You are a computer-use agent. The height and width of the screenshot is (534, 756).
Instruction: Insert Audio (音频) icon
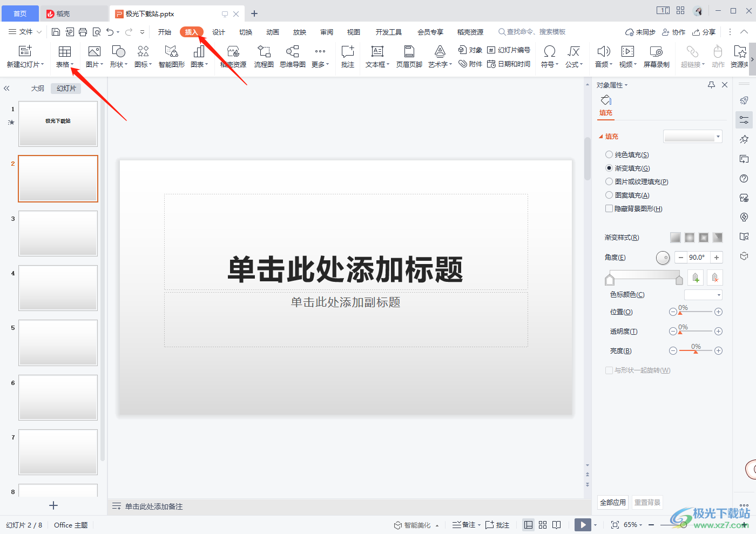pos(603,51)
